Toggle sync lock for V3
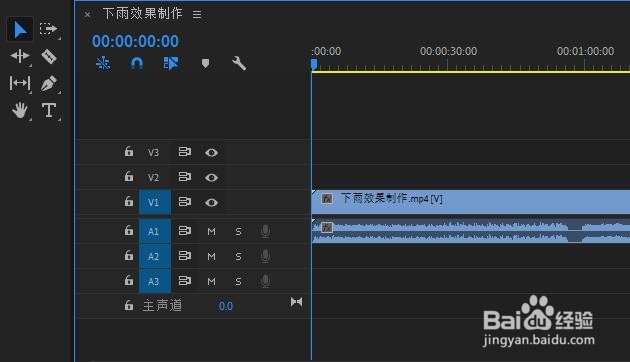 (x=184, y=152)
